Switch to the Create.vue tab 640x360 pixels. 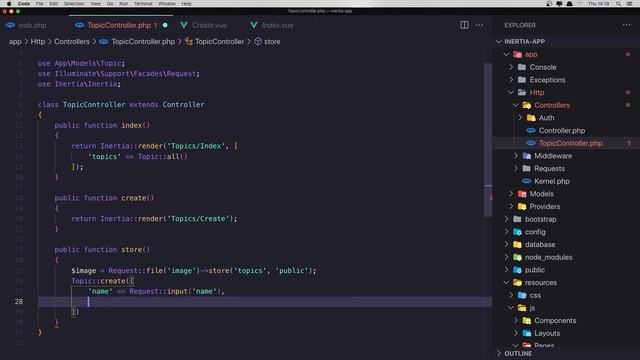pyautogui.click(x=209, y=25)
